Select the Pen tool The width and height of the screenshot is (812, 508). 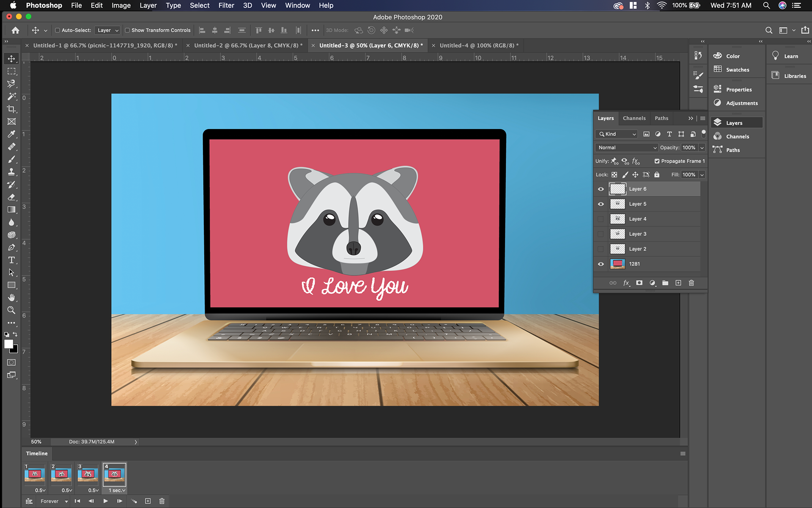tap(11, 247)
